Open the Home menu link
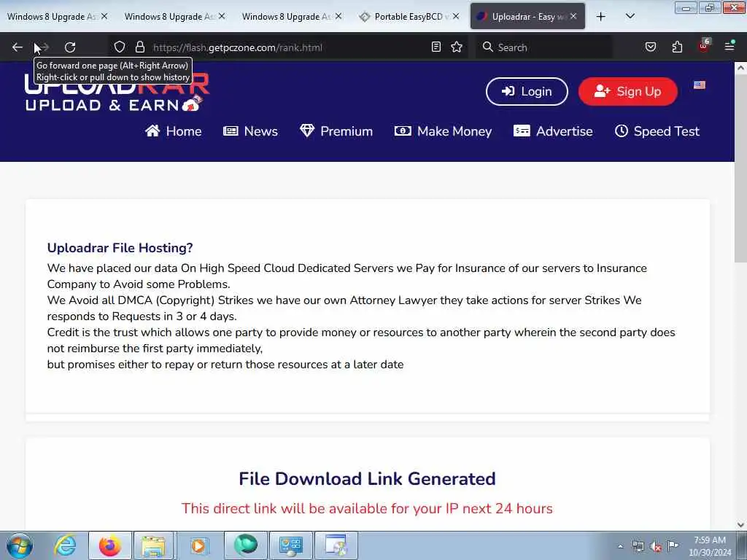This screenshot has height=560, width=747. 174,131
